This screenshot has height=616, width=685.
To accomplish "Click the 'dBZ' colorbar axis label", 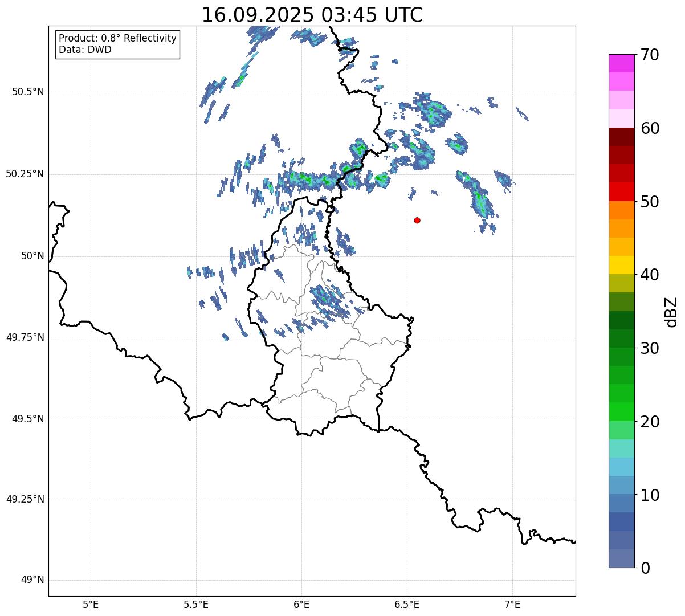I will point(671,311).
